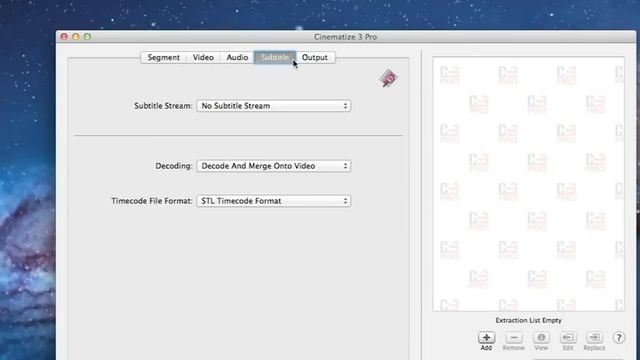Viewport: 640px width, 360px height.
Task: Click the Edit extraction button
Action: point(568,338)
